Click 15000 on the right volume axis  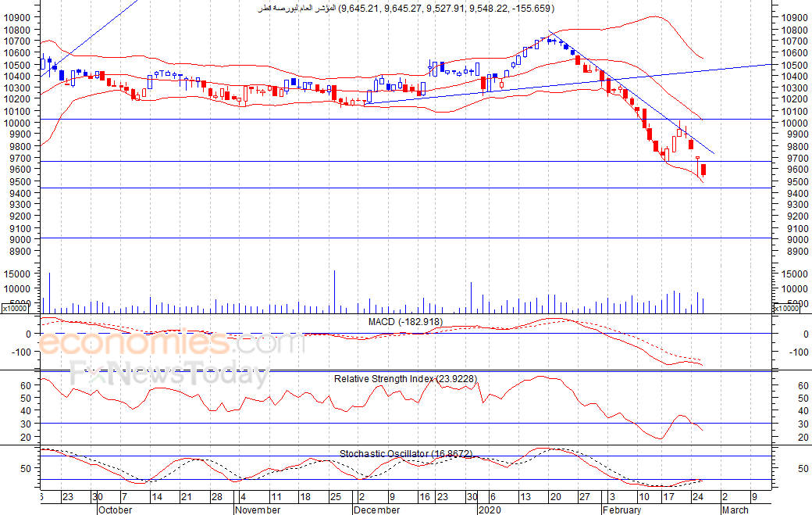pyautogui.click(x=794, y=274)
